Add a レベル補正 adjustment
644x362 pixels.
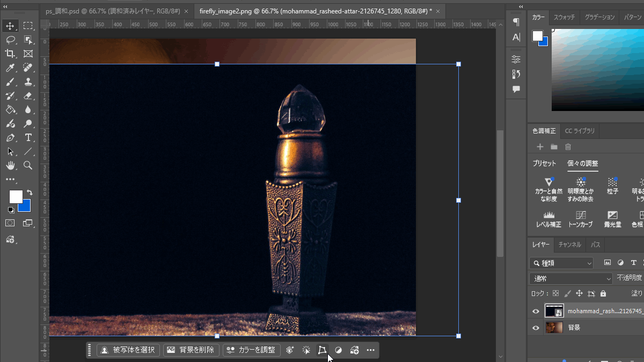tap(548, 219)
